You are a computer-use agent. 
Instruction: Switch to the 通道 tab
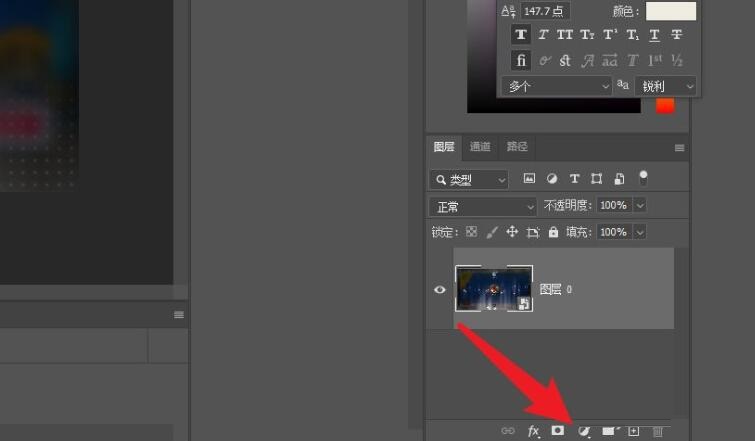pyautogui.click(x=480, y=147)
